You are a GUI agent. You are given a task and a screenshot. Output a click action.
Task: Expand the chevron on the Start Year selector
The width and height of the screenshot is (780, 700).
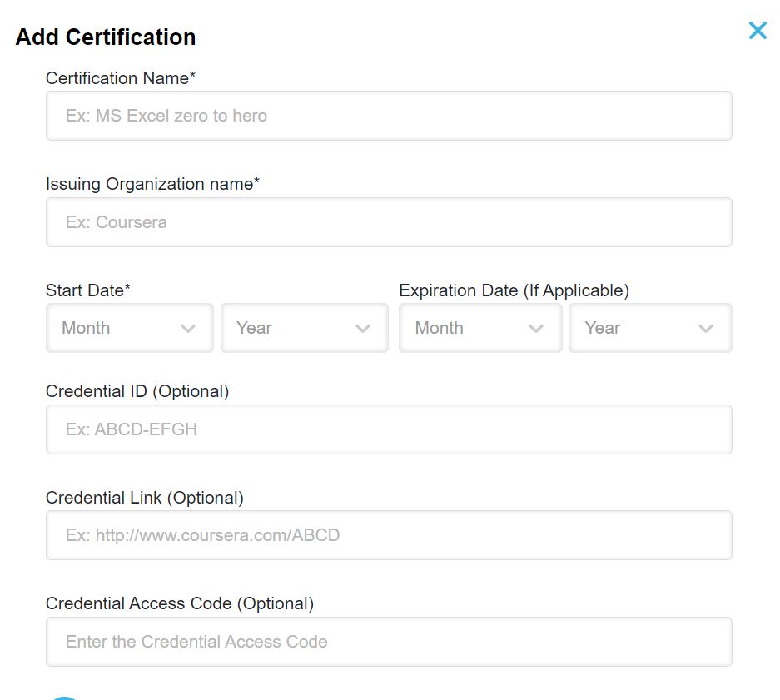[x=363, y=328]
